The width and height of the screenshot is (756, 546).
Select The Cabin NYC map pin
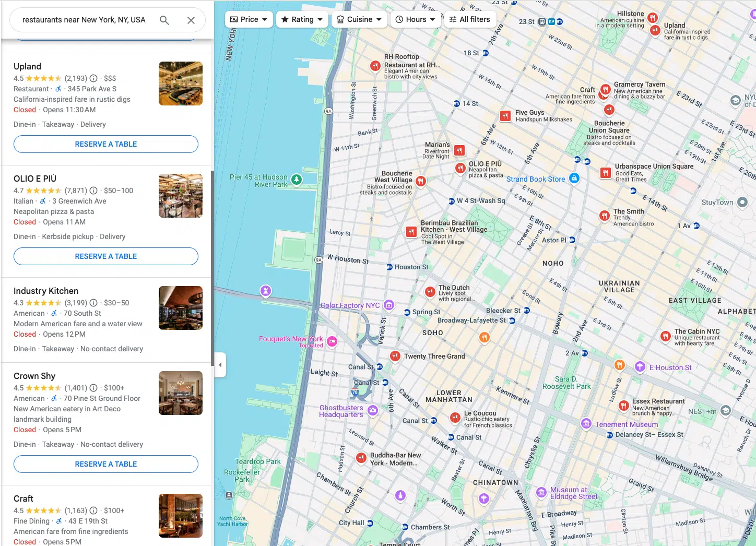[665, 336]
